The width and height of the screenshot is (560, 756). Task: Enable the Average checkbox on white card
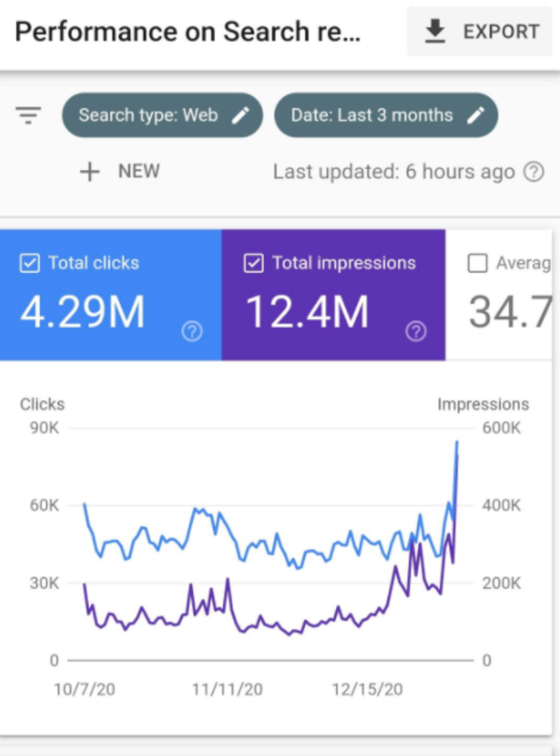pos(478,263)
